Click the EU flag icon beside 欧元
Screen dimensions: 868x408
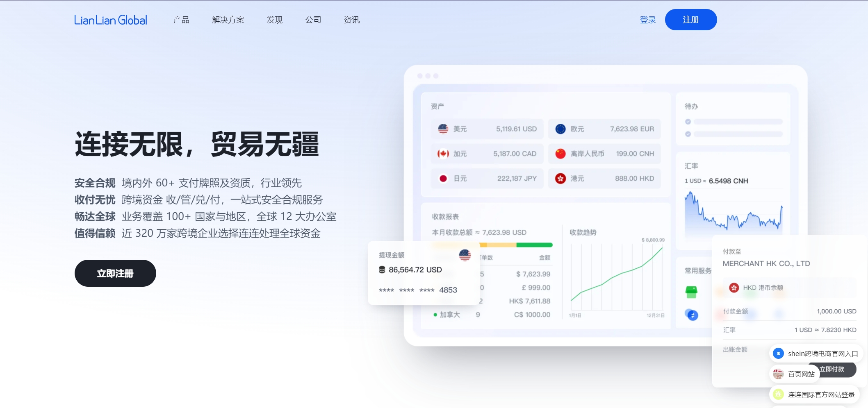coord(560,128)
